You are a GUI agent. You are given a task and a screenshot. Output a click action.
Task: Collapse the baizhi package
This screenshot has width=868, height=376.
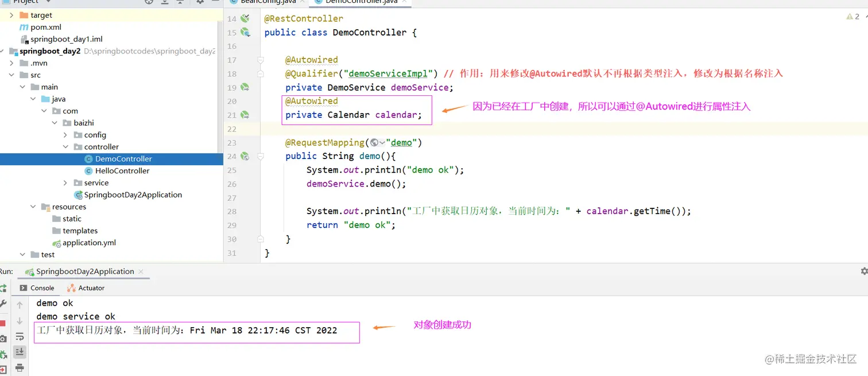tap(55, 123)
